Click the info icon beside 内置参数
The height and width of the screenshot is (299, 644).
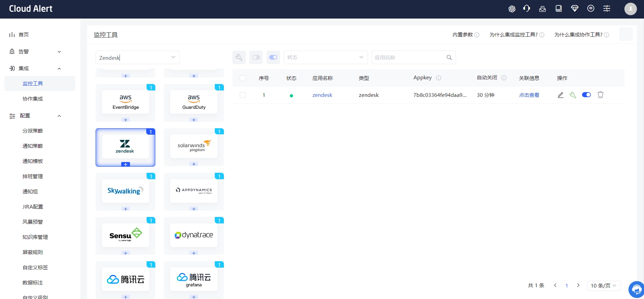point(477,35)
